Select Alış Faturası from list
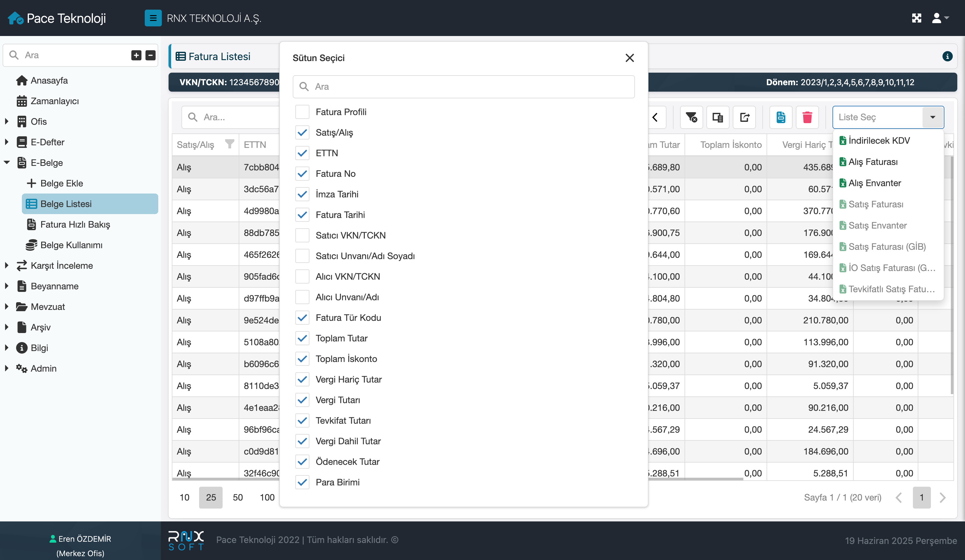965x560 pixels. [873, 161]
